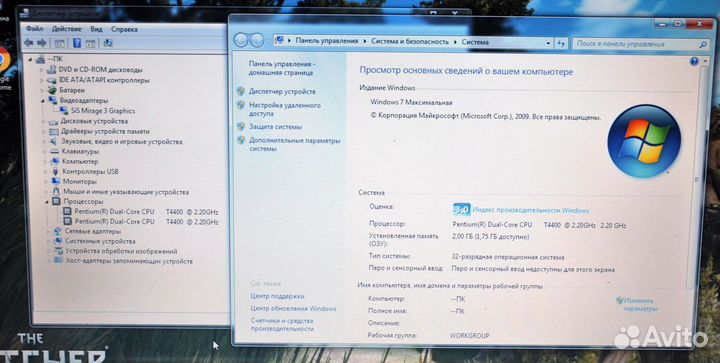Open the address bar history dropdown arrow
This screenshot has width=720, height=363.
coord(548,43)
